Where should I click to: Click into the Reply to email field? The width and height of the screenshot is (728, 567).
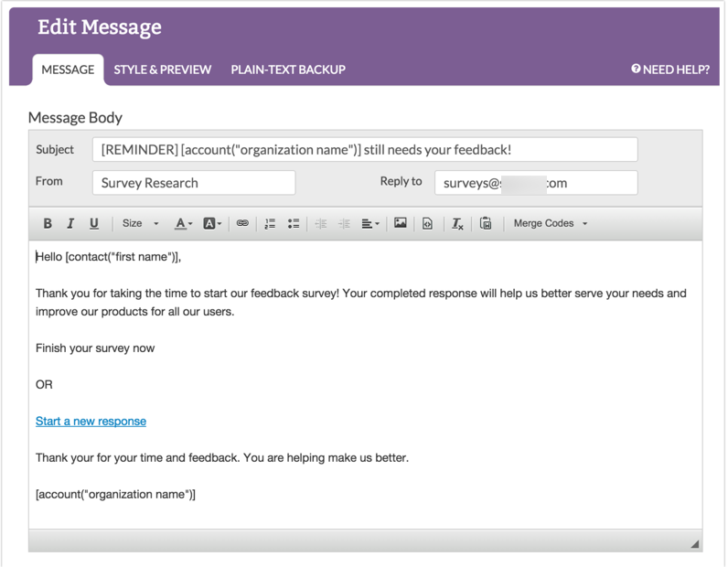(536, 183)
